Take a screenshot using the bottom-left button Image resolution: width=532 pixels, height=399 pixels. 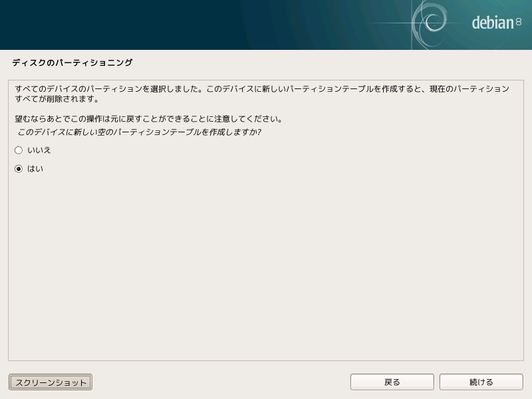[50, 382]
